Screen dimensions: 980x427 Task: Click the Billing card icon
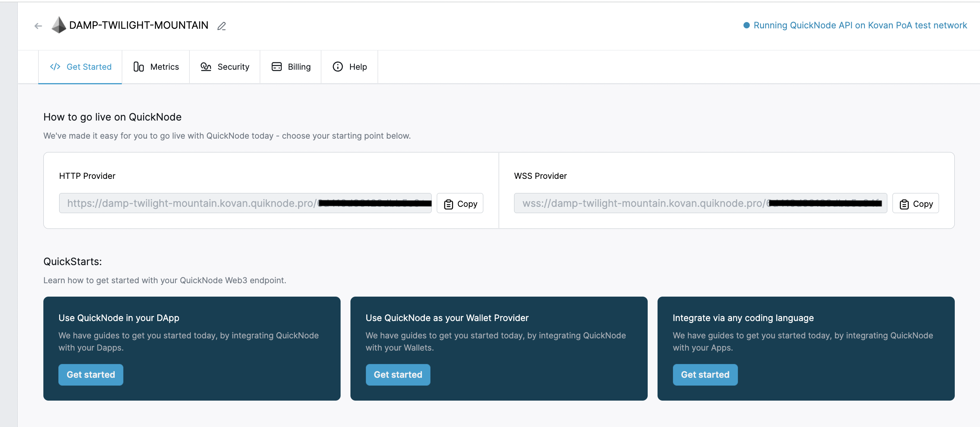coord(276,66)
